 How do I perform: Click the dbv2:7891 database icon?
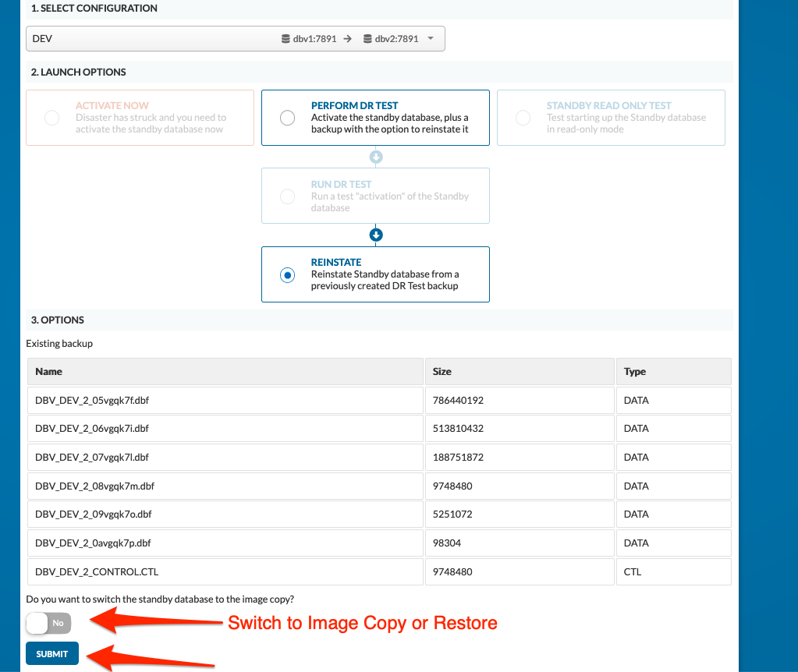coord(367,39)
